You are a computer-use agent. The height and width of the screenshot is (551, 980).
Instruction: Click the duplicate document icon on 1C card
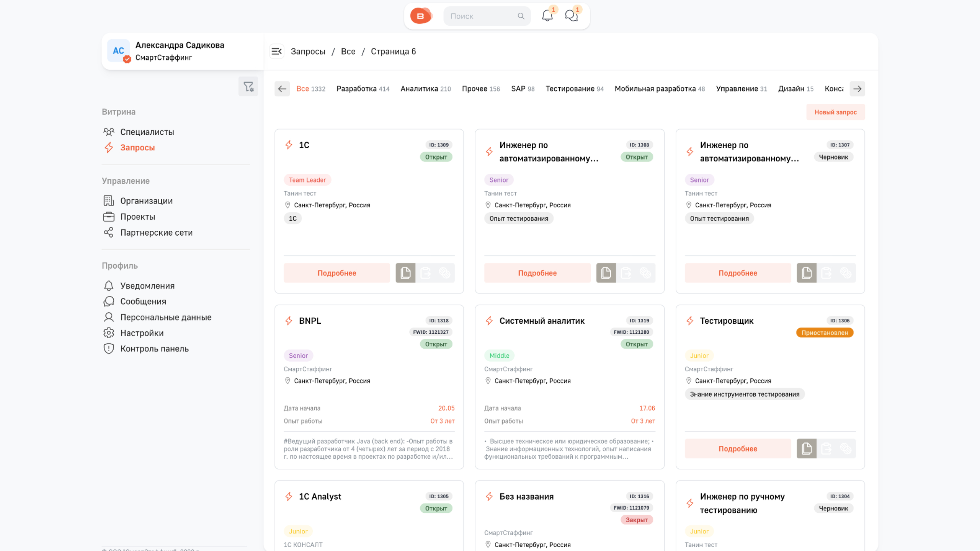[405, 273]
